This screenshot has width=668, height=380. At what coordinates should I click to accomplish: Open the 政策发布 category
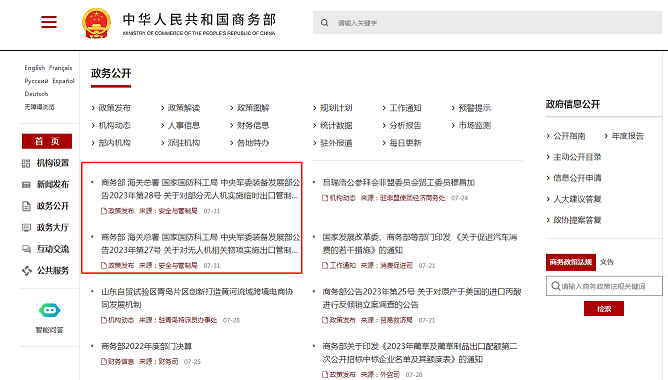click(115, 108)
